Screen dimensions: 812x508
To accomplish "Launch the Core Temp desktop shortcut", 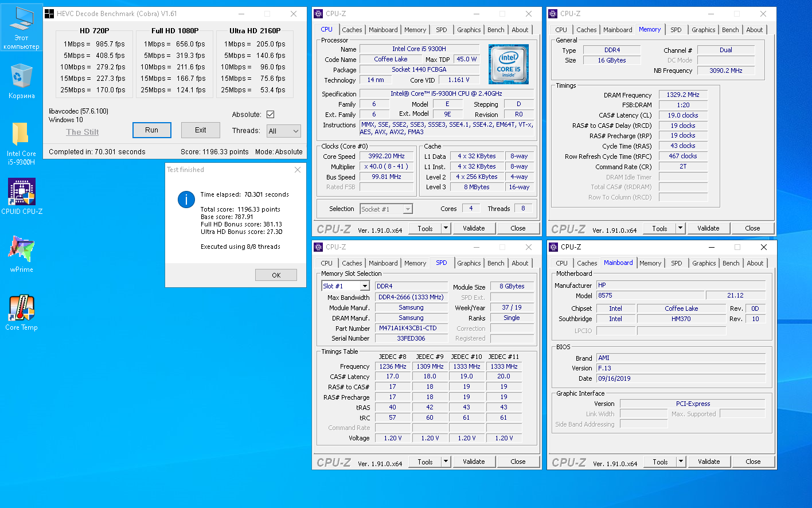I will 21,313.
